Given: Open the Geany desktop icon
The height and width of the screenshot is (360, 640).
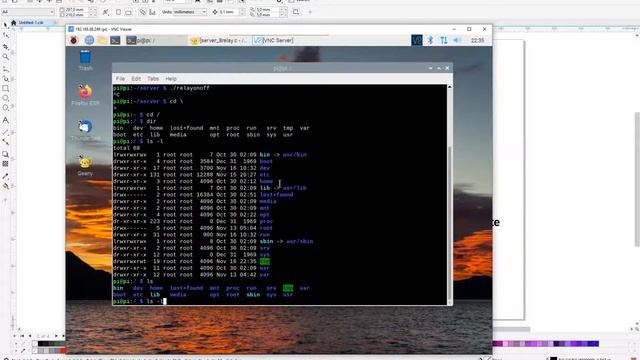Looking at the screenshot, I should (85, 165).
